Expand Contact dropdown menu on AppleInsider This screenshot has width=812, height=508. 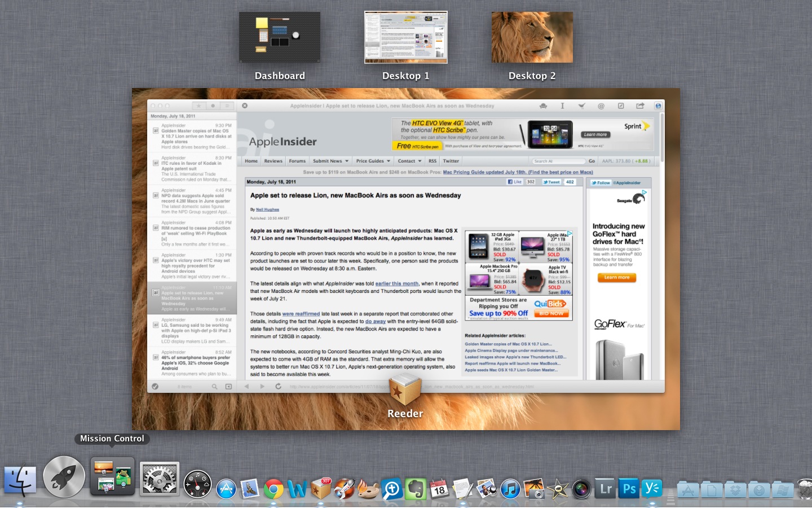pos(409,161)
